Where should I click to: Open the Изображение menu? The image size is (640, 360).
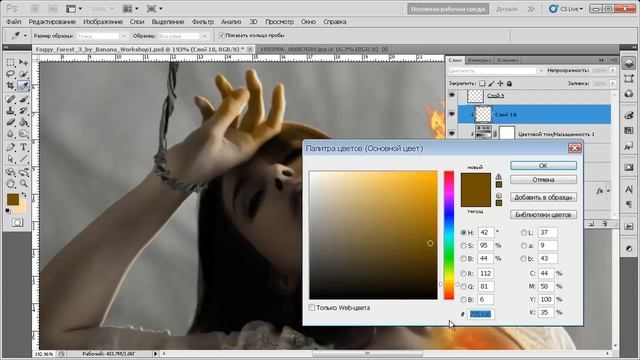(103, 22)
